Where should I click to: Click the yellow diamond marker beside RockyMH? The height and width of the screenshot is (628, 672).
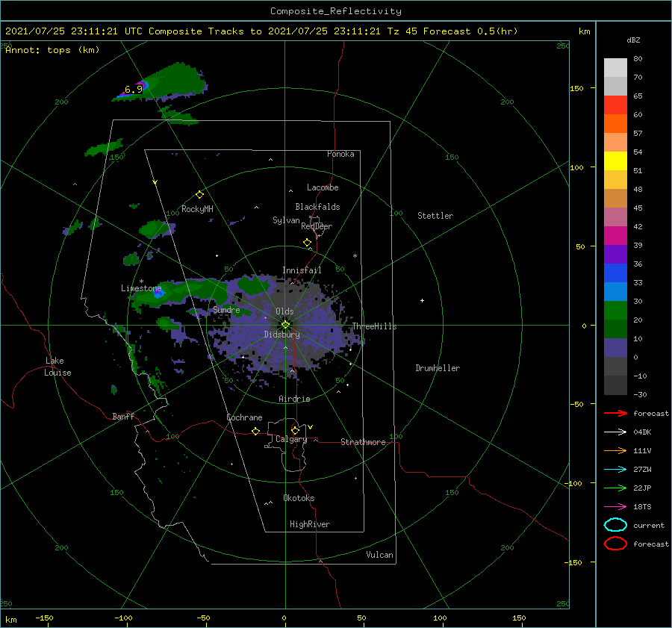(x=199, y=195)
